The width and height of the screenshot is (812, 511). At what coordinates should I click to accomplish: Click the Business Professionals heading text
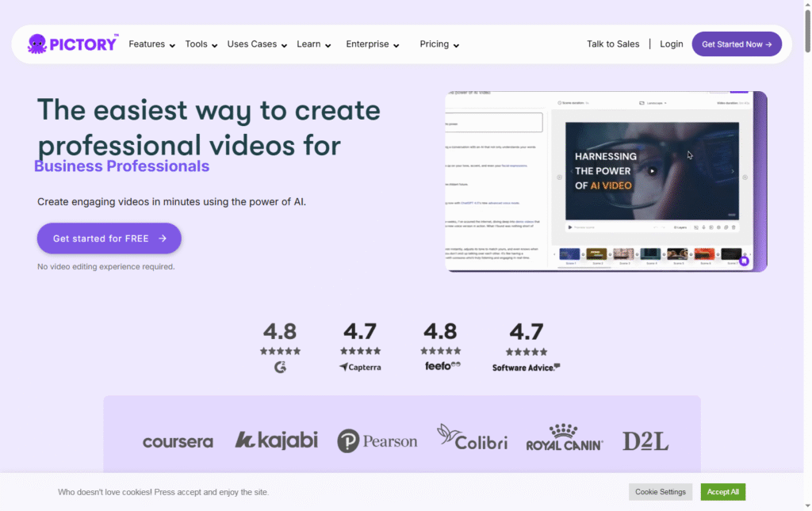tap(121, 166)
